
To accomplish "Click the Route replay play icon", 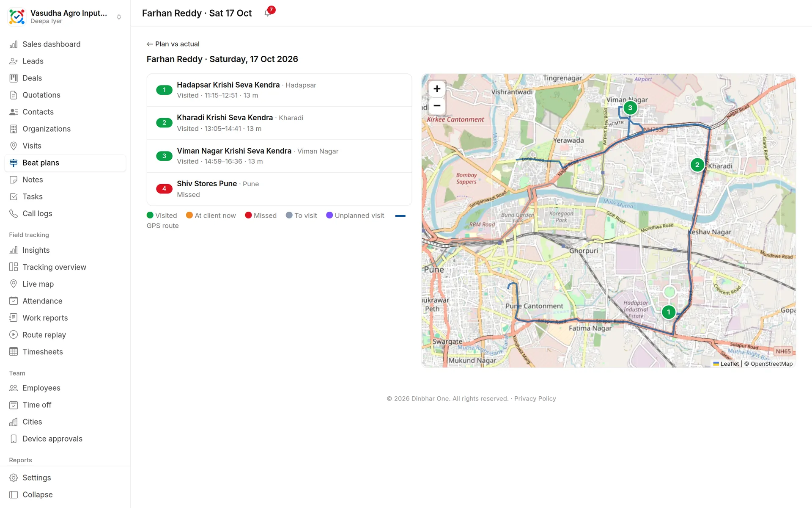I will click(14, 335).
